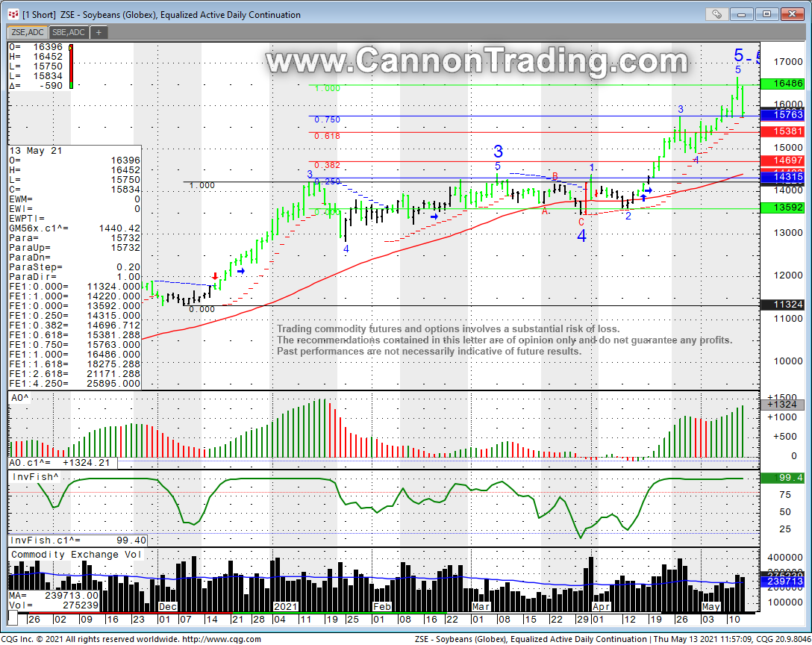Screen dimensions: 812x645
Task: Click the blue right arrow signal near December 21
Action: coord(241,271)
